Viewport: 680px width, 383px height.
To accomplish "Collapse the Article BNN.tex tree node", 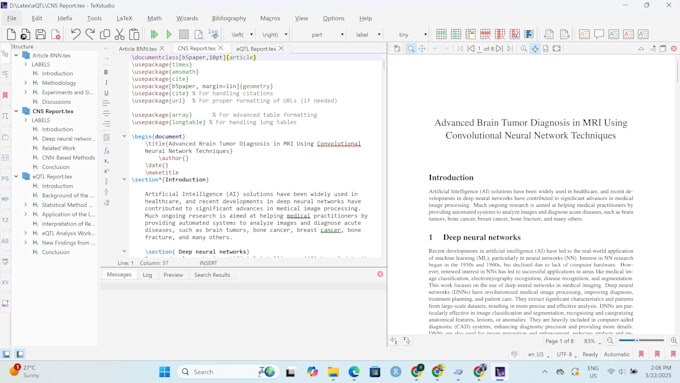I will 16,56.
